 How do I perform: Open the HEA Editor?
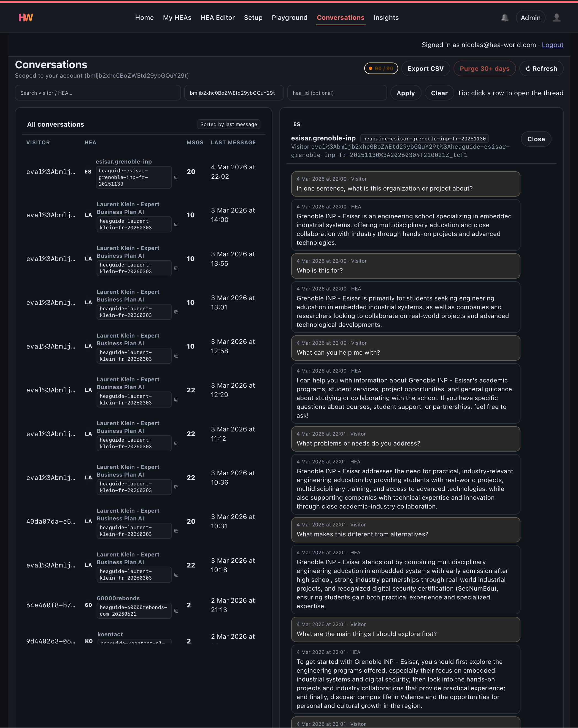[218, 18]
